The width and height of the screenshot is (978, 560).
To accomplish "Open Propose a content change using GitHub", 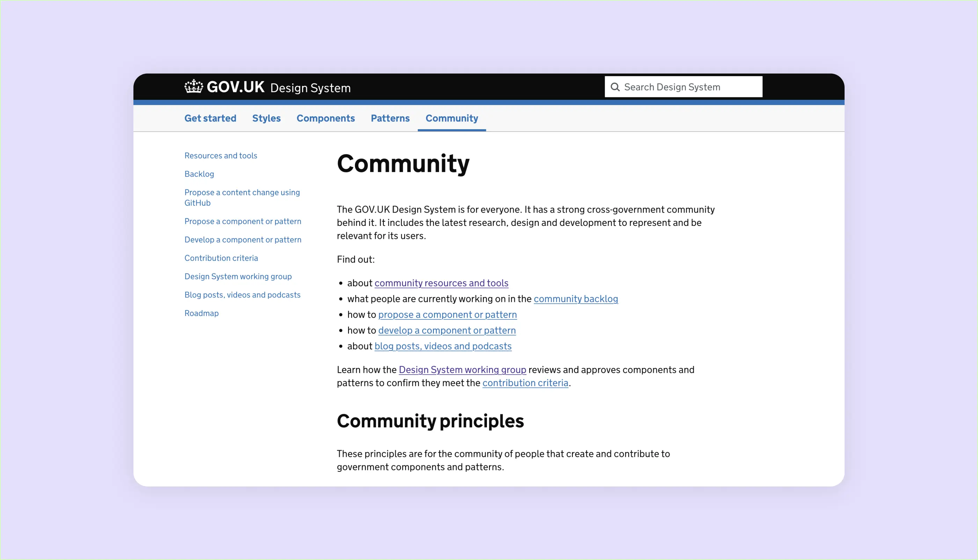I will [x=242, y=197].
